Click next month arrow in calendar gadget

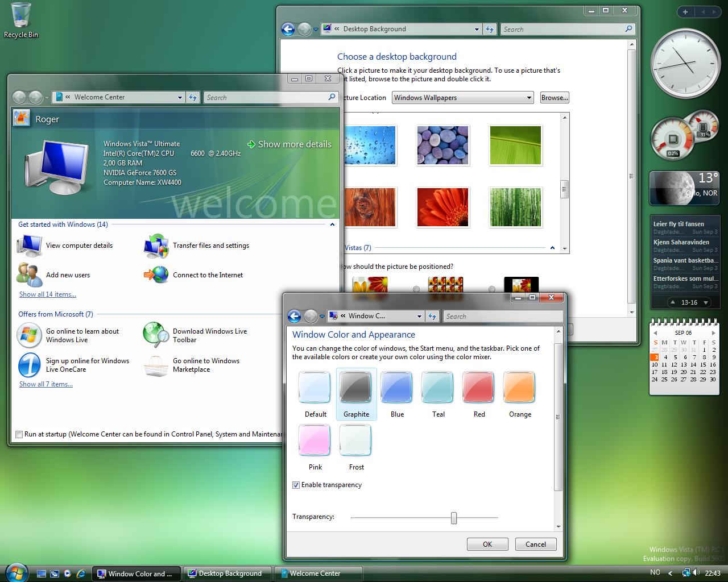pos(713,332)
